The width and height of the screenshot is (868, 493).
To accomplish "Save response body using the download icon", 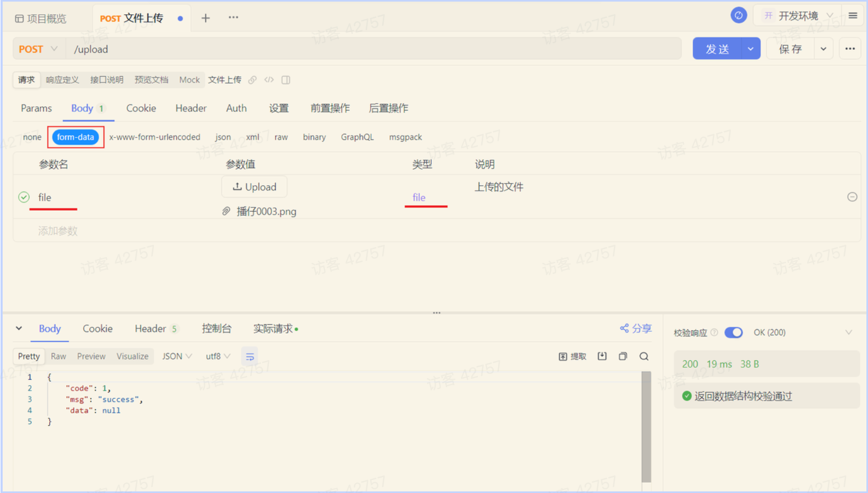I will pyautogui.click(x=602, y=356).
